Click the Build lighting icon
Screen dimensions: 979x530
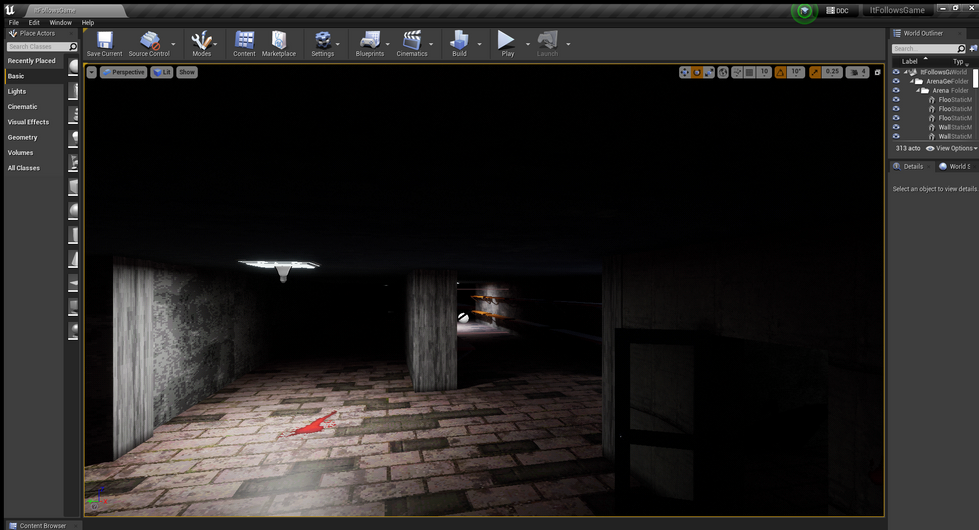click(460, 40)
